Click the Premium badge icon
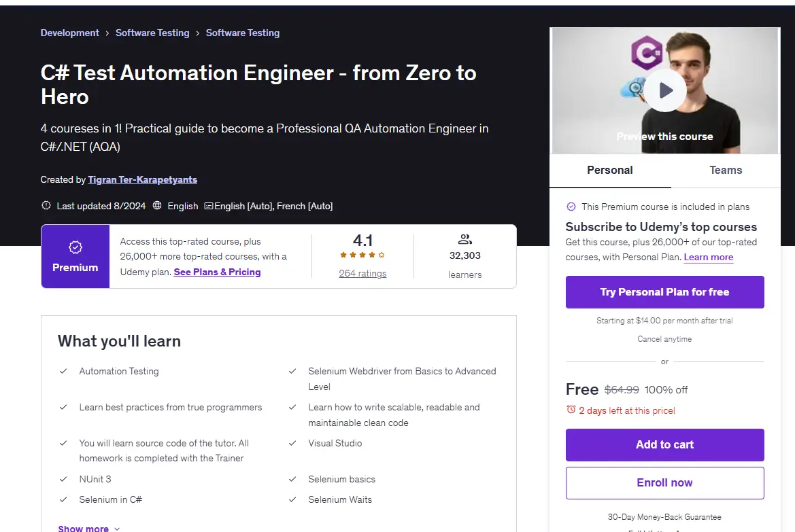The height and width of the screenshot is (532, 795). [x=75, y=247]
